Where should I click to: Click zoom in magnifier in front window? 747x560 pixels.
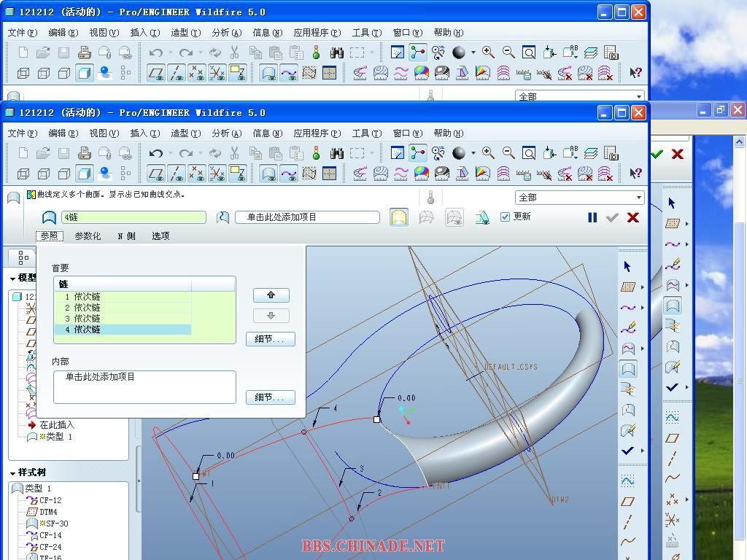tap(488, 153)
